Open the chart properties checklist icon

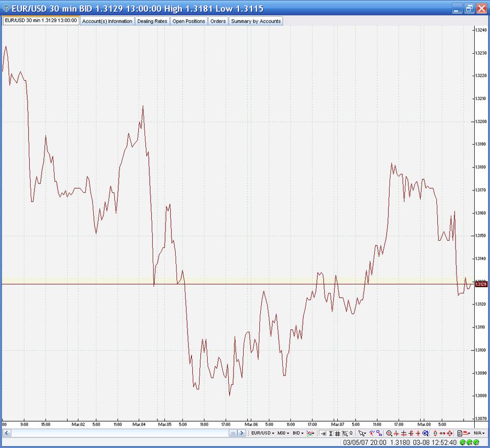tap(460, 433)
